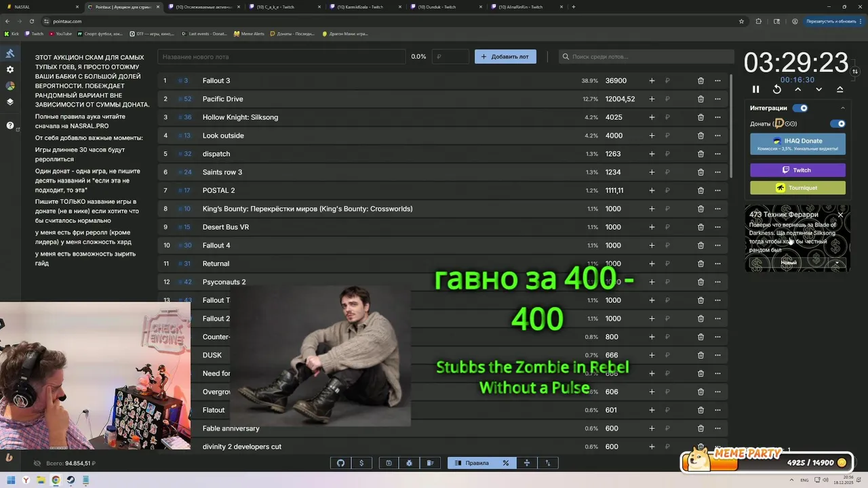Open more options for Fallout 3

tap(717, 81)
